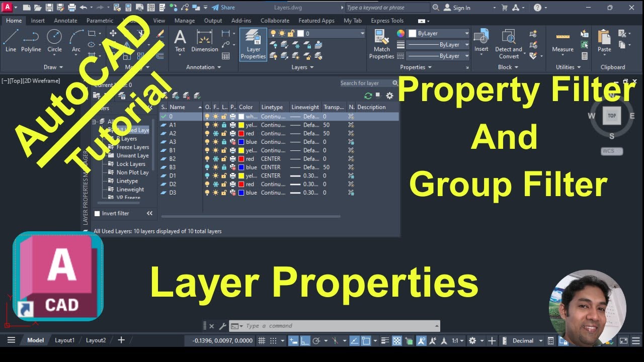
Task: Expand the Annotation panel
Action: [x=204, y=67]
